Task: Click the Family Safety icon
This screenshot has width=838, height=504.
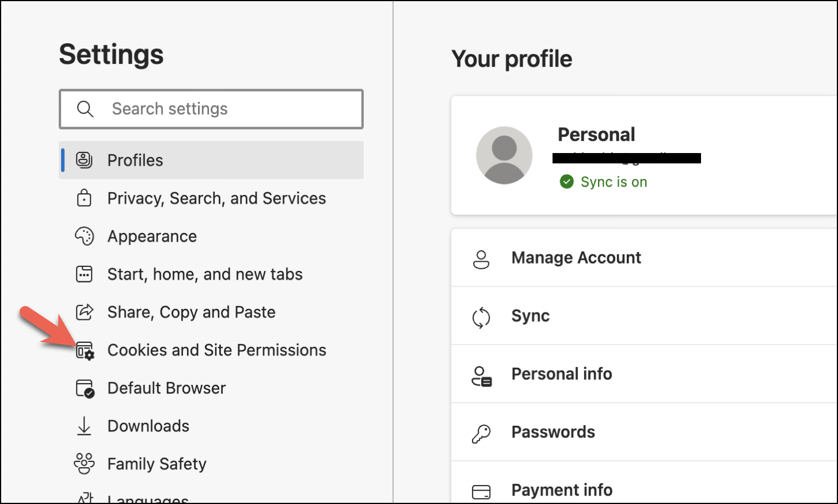Action: coord(85,464)
